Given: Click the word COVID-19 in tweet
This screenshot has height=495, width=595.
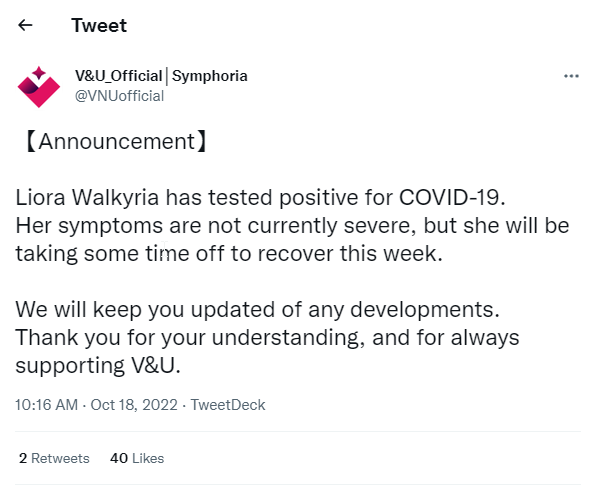Looking at the screenshot, I should pyautogui.click(x=452, y=197).
